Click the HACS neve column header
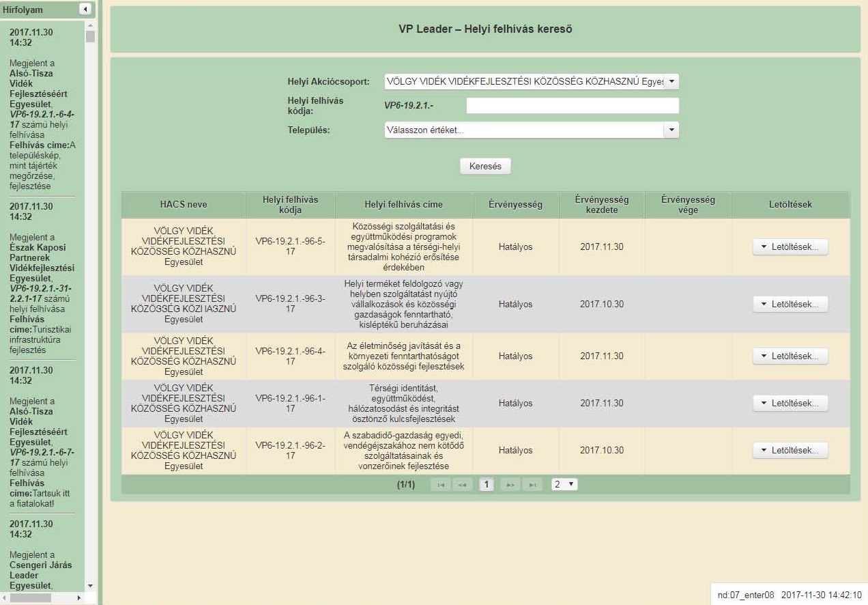 pos(184,205)
